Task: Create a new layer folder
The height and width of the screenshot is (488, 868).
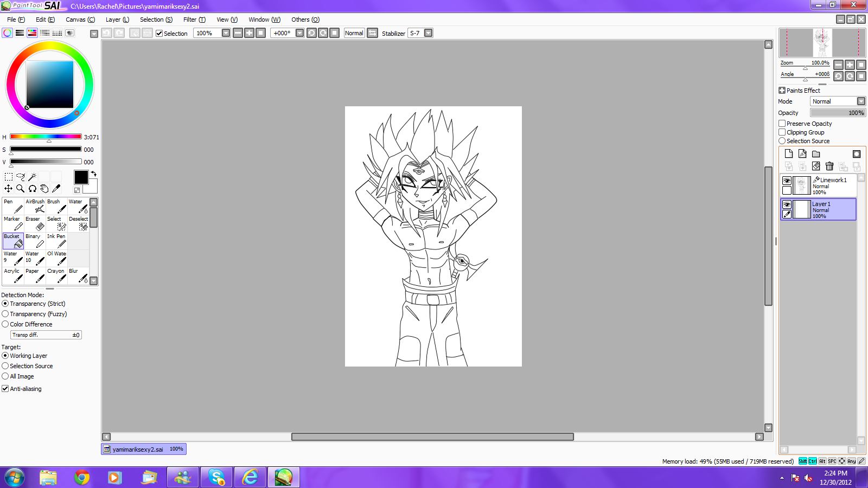Action: (x=816, y=154)
